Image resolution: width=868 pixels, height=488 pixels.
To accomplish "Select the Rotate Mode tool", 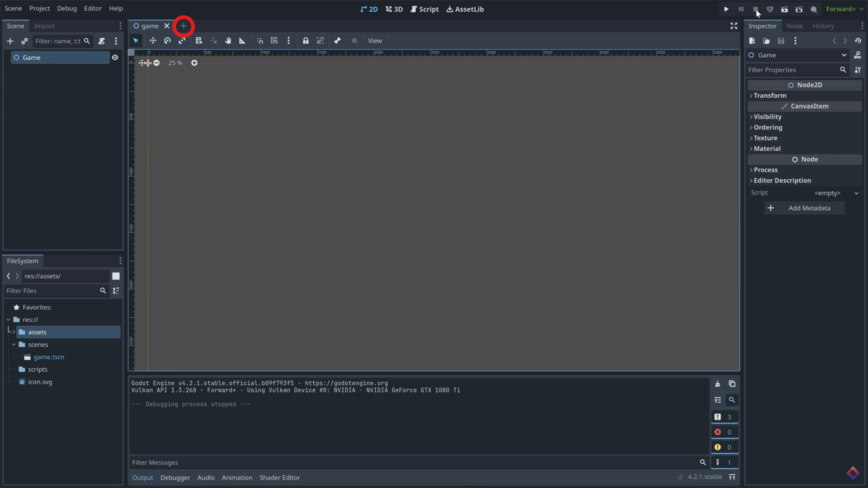I will point(167,41).
